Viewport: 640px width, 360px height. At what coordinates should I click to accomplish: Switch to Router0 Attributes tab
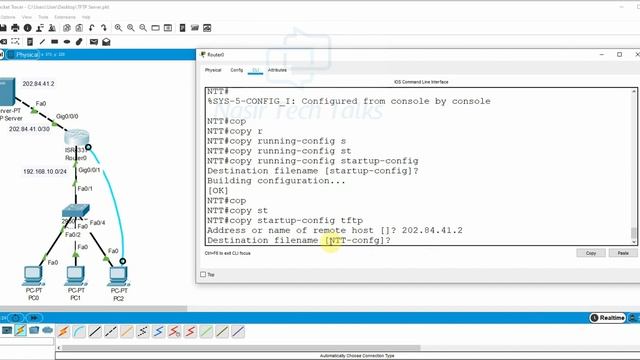pos(277,70)
